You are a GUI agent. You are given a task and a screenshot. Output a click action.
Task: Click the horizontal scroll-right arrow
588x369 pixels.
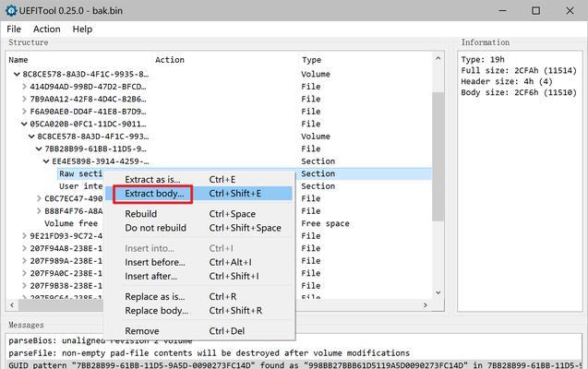point(426,305)
